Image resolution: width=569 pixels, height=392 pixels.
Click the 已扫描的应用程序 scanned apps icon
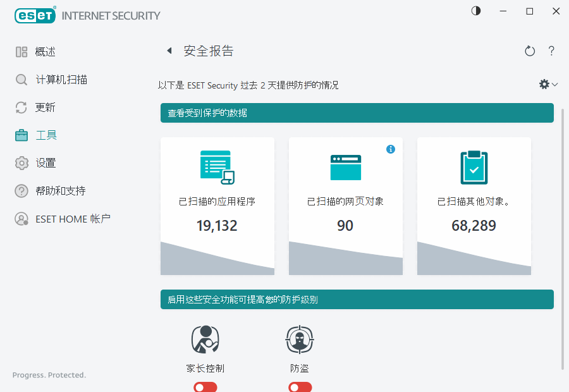[x=217, y=166]
